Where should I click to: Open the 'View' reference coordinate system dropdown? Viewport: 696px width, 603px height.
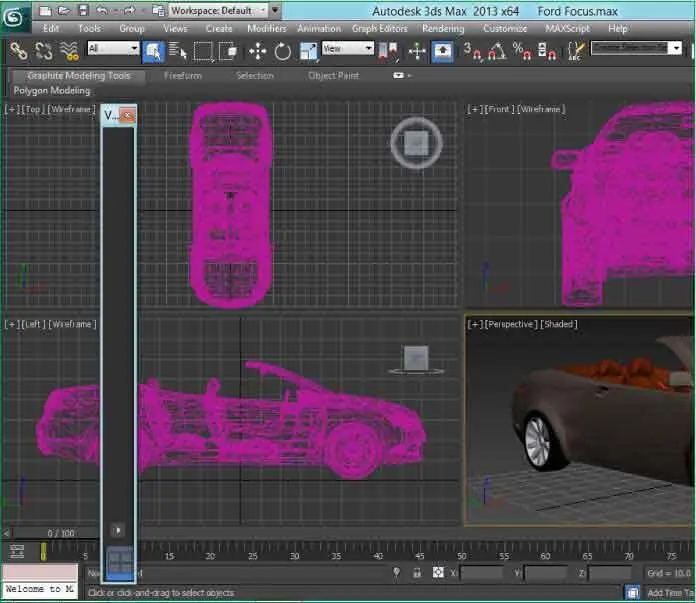tap(348, 48)
